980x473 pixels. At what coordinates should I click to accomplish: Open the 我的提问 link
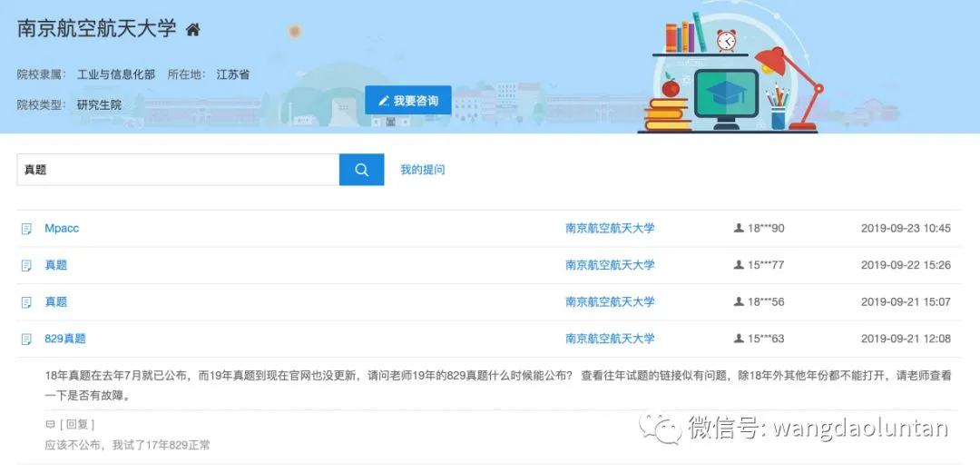pyautogui.click(x=423, y=170)
